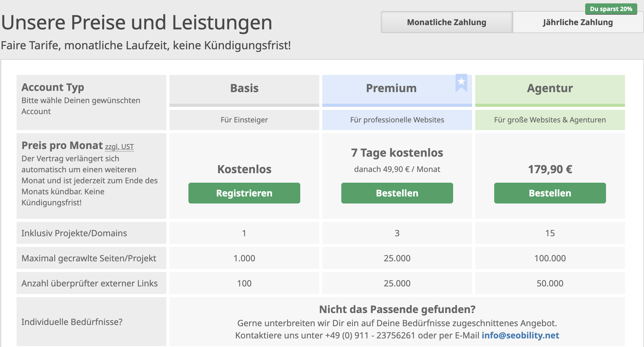This screenshot has height=347, width=644.
Task: Click Für große Websites & Agenturen subtitle
Action: click(550, 120)
